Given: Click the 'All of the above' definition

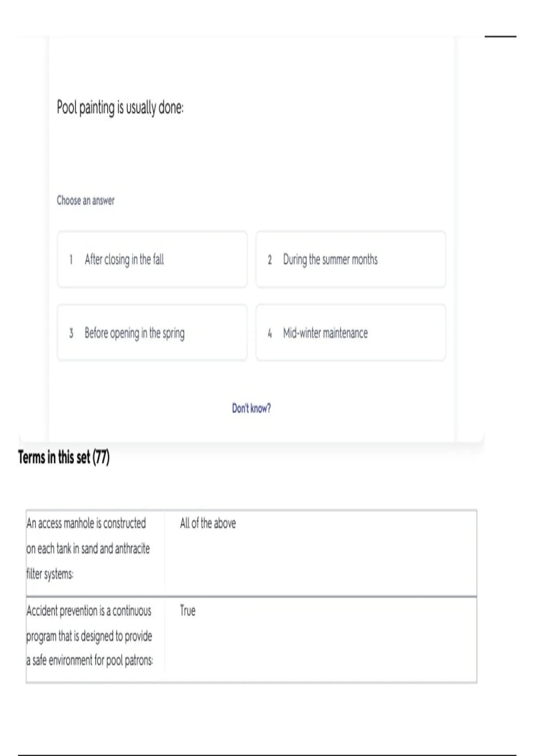Looking at the screenshot, I should pyautogui.click(x=208, y=523).
